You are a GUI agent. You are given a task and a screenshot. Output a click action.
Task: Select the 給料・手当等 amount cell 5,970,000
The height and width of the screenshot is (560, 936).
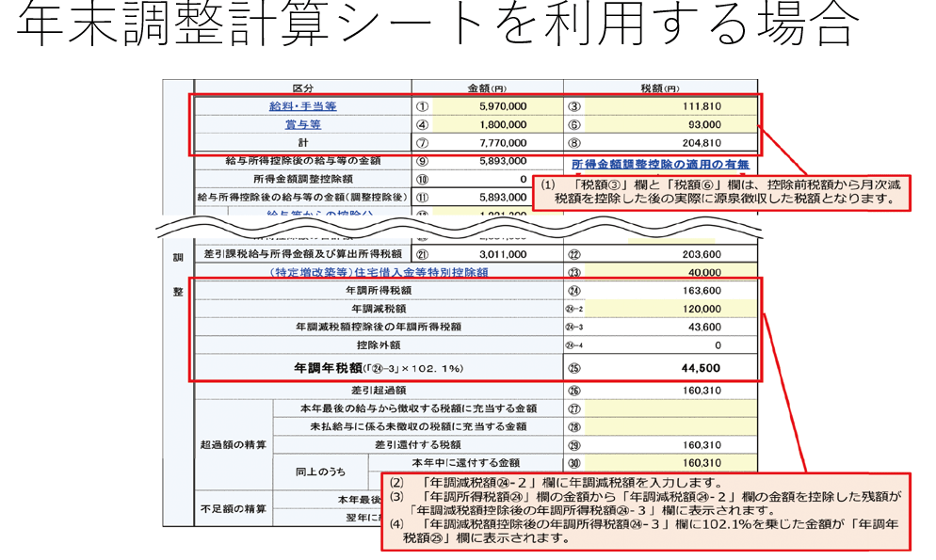pos(498,106)
